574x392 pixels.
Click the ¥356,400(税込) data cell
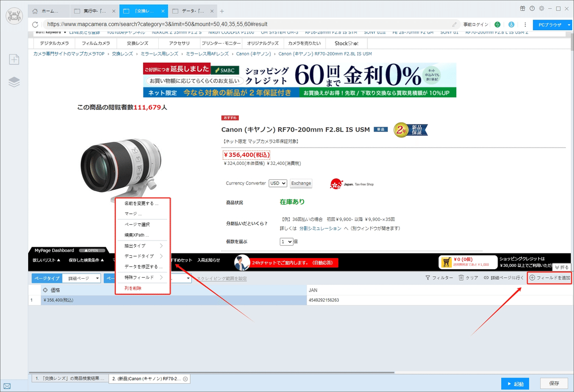[x=173, y=300]
